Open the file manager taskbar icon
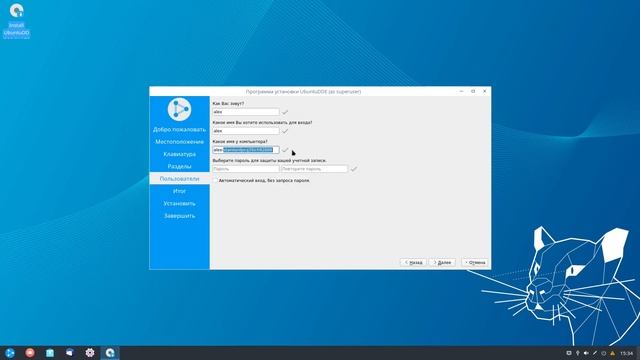640x360 pixels. click(x=50, y=353)
